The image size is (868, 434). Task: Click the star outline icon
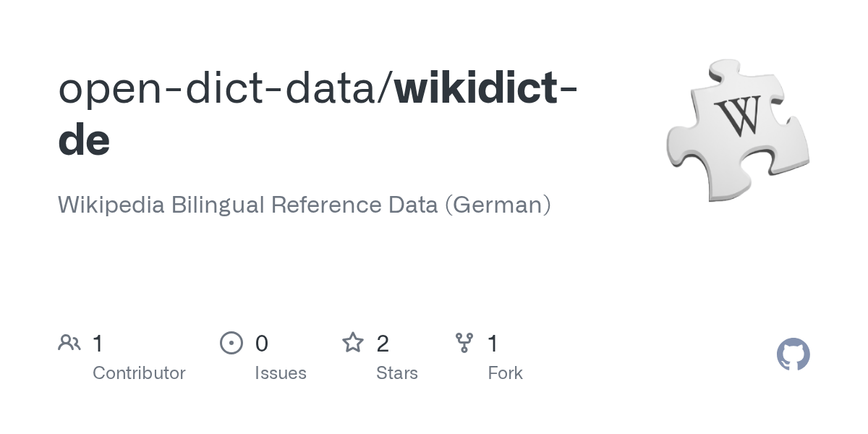(x=353, y=342)
